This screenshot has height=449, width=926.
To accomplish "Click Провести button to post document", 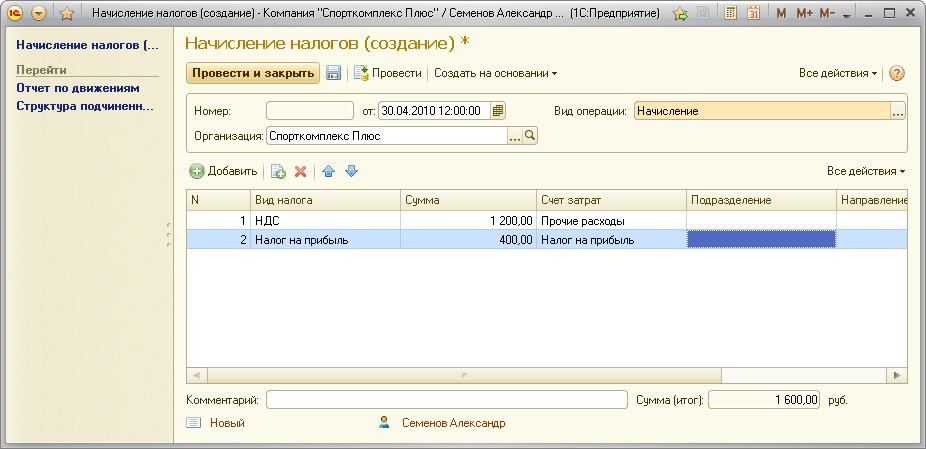I will pyautogui.click(x=388, y=73).
